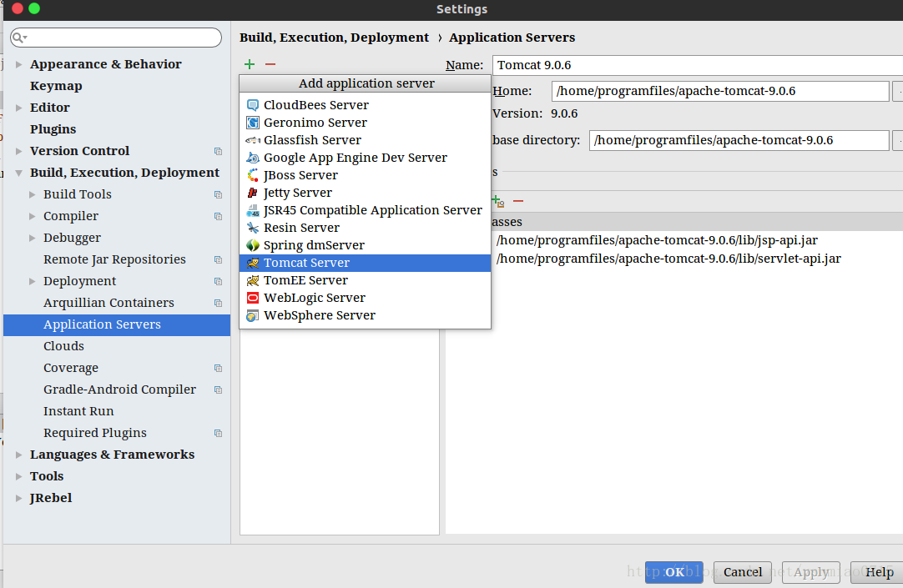
Task: Collapse Build, Execution, Deployment section
Action: click(19, 173)
